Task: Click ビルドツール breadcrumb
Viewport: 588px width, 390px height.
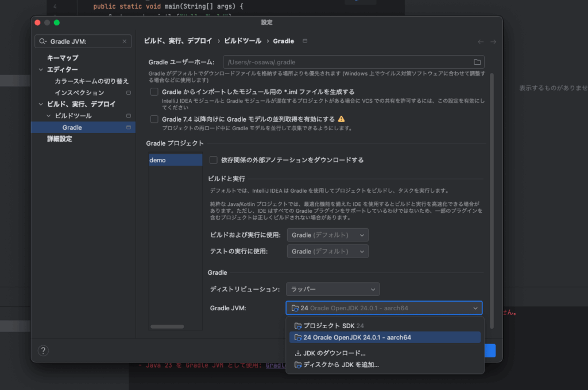Action: coord(243,41)
